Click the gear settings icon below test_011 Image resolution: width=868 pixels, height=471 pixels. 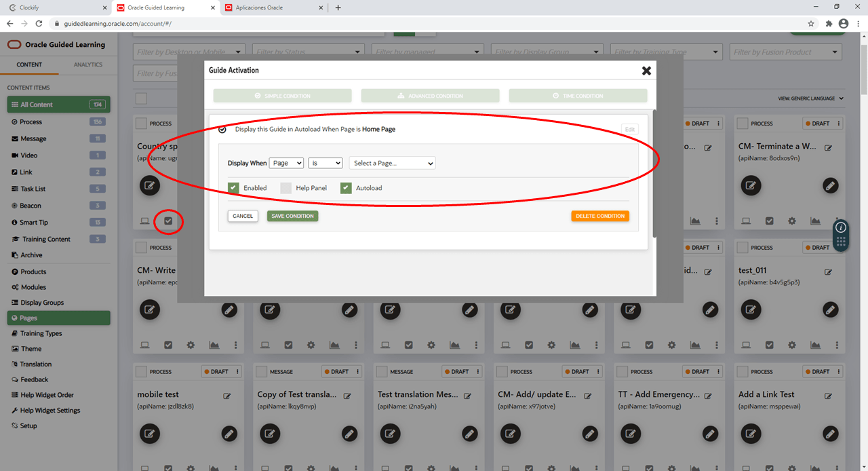coord(791,345)
